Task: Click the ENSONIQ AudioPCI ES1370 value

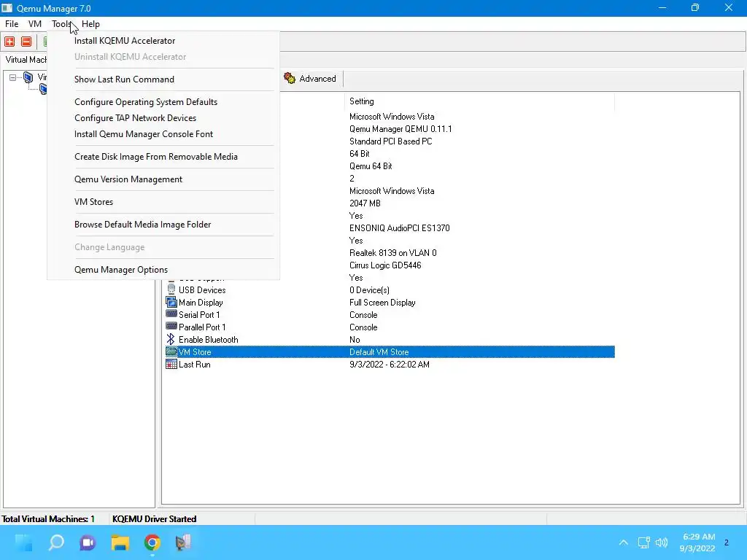Action: [399, 228]
